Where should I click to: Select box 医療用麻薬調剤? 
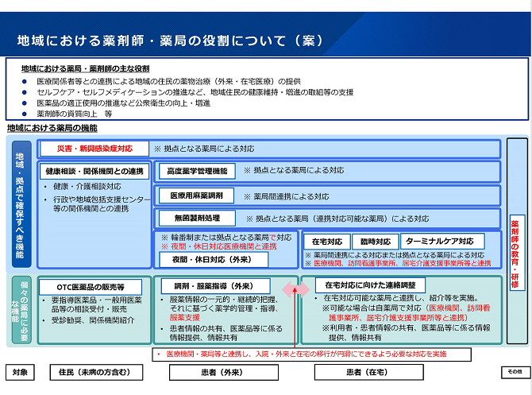(196, 196)
